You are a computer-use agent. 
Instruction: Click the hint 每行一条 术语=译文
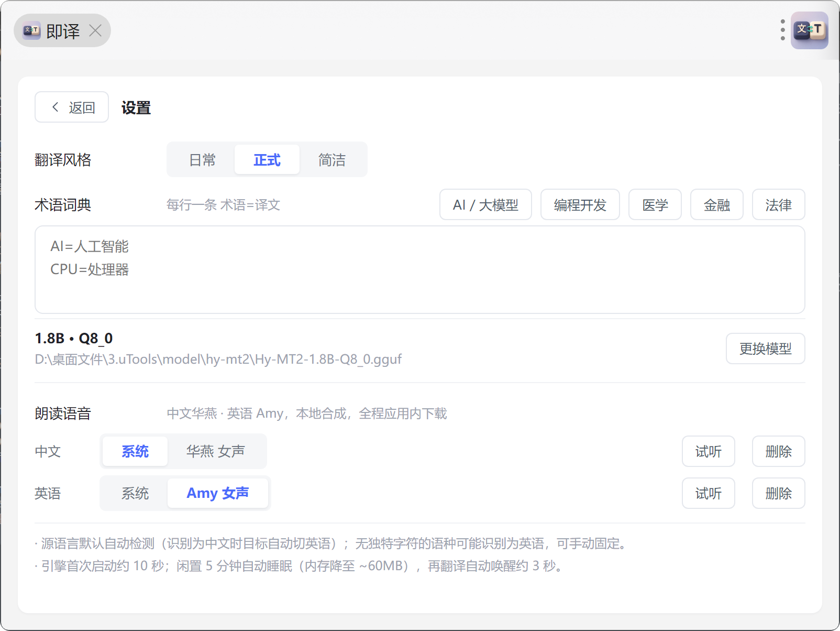click(x=224, y=205)
